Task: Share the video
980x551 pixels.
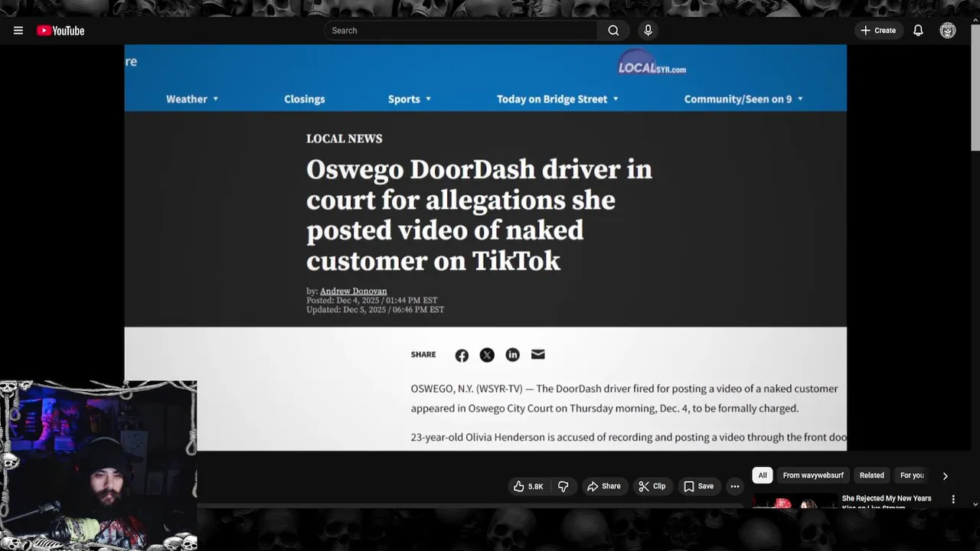Action: [x=603, y=486]
